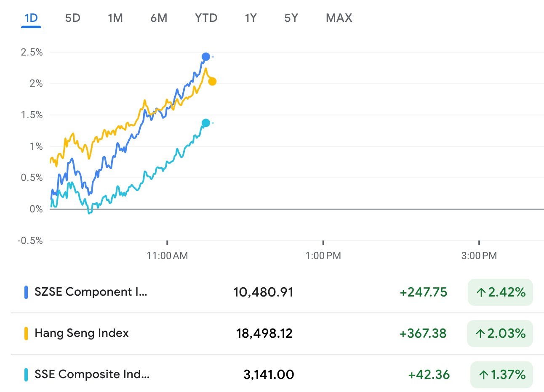Open SSE Composite Index row
Viewport: 544px width, 392px height.
pyautogui.click(x=277, y=374)
